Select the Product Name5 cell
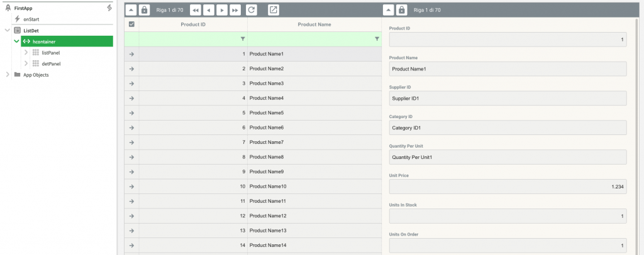 314,113
